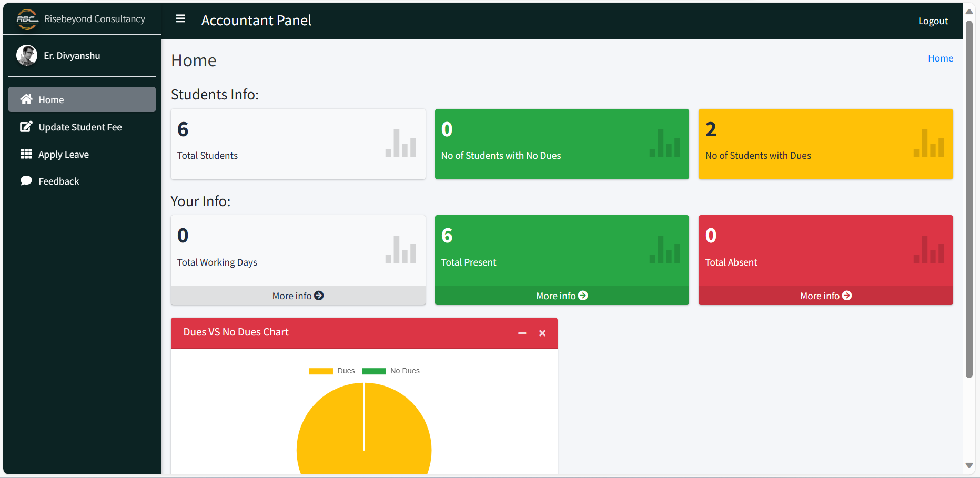980x478 pixels.
Task: Click bar chart icon on No Dues card
Action: [665, 143]
